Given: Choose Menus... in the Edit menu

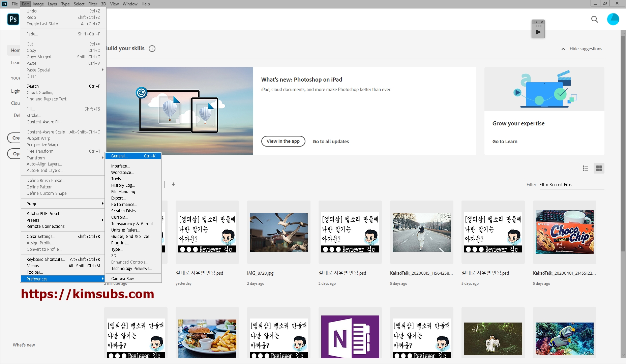Looking at the screenshot, I should (63, 266).
